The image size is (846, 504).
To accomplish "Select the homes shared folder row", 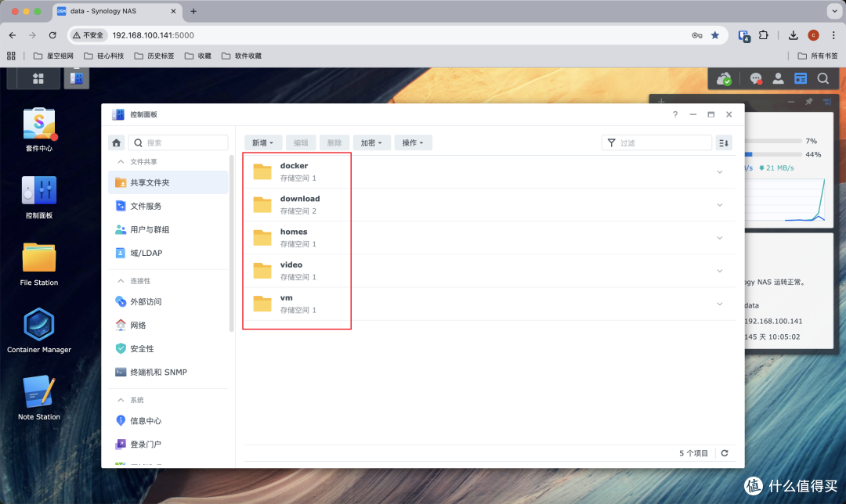I will (490, 238).
